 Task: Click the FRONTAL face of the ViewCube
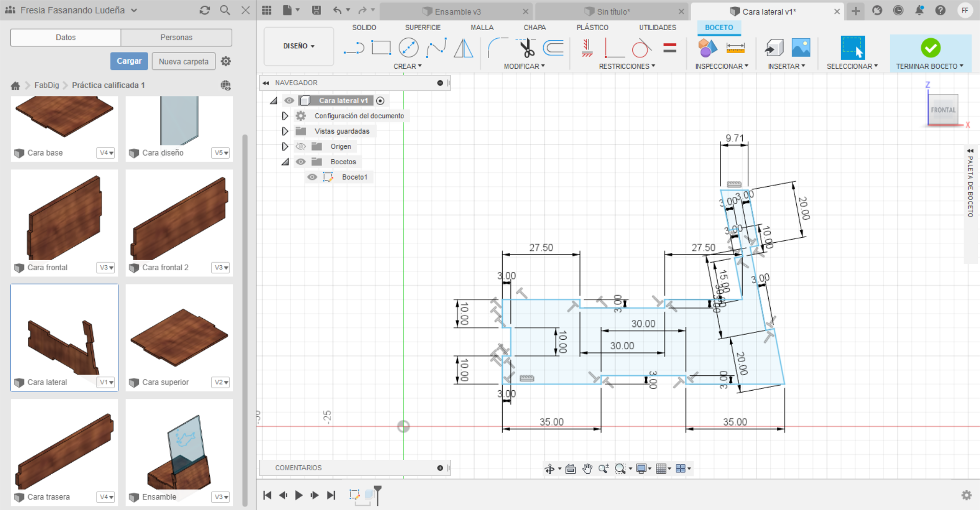tap(942, 110)
